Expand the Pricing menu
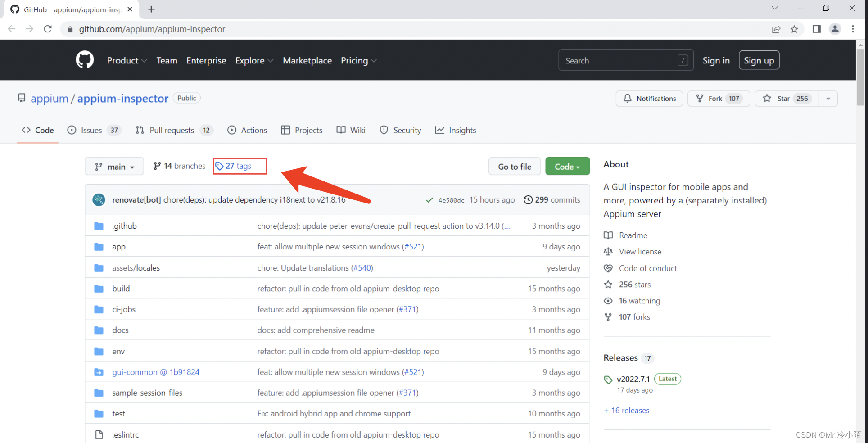Viewport: 868px width, 443px height. (x=358, y=60)
